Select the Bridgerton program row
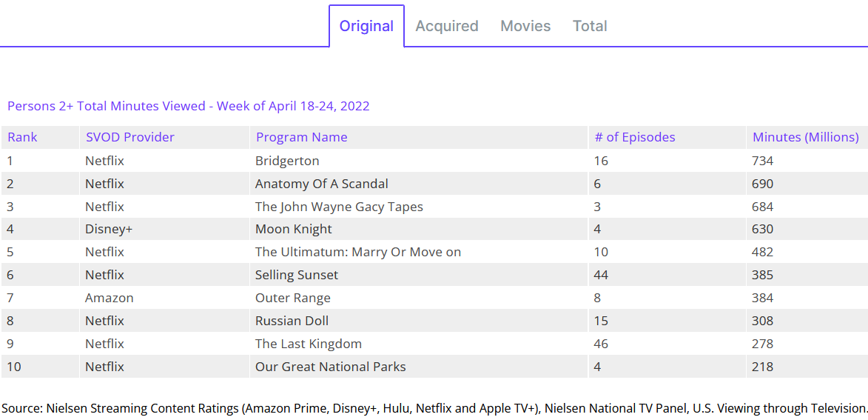 tap(287, 161)
